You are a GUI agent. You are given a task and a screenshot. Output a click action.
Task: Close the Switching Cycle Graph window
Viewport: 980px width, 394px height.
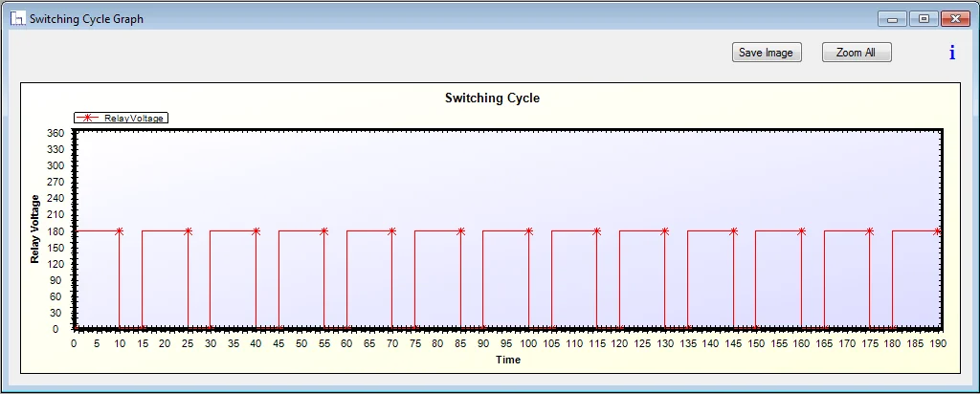955,18
